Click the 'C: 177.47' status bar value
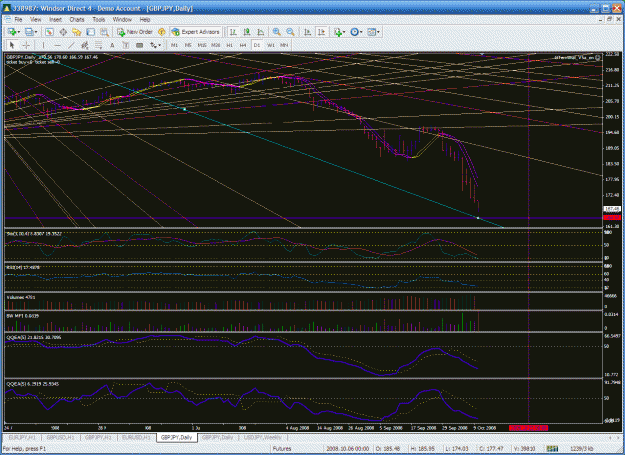Screen dimensions: 625x455 point(491,449)
